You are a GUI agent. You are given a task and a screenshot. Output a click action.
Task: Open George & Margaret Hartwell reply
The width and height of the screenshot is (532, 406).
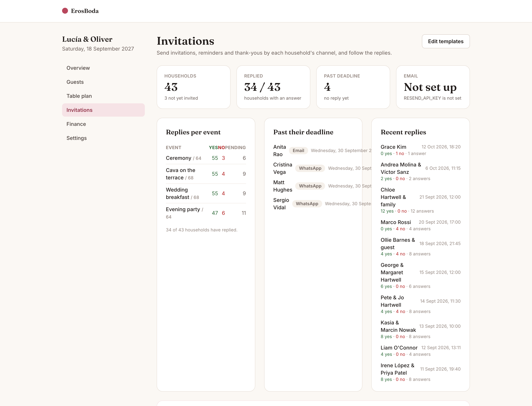420,276
